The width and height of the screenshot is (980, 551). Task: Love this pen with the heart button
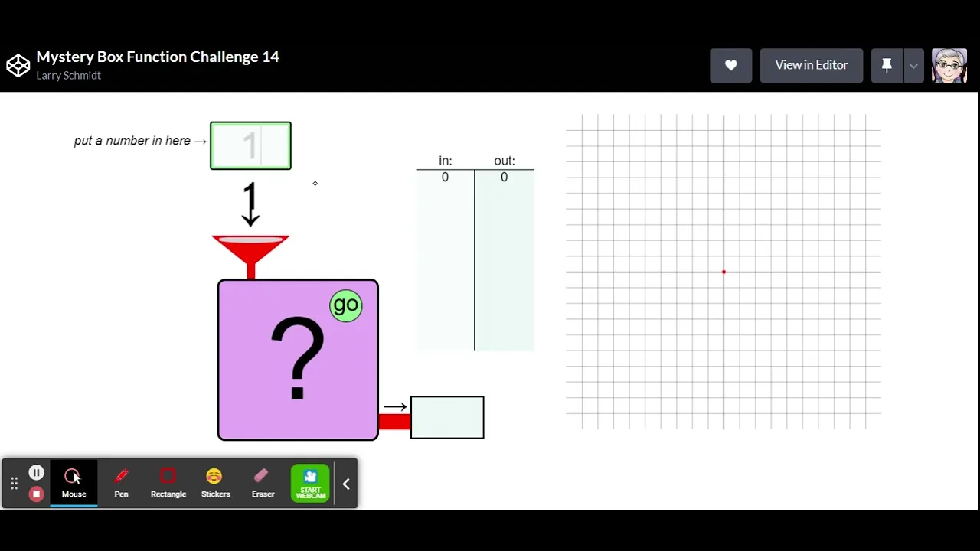tap(730, 65)
